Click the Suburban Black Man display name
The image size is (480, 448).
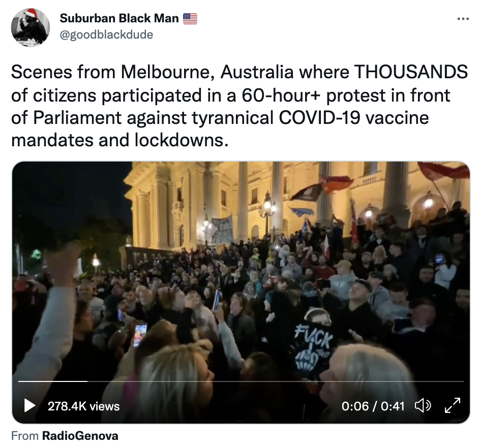click(x=119, y=18)
